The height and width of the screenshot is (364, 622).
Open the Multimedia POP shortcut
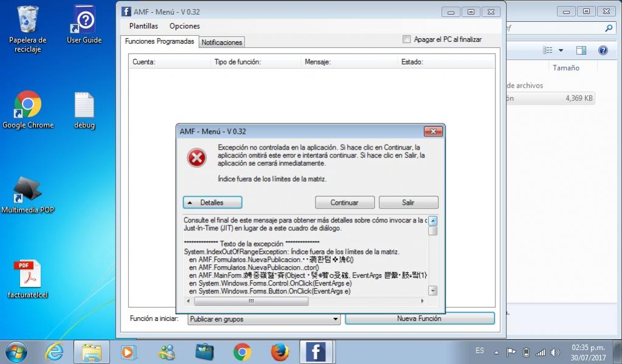tap(27, 191)
